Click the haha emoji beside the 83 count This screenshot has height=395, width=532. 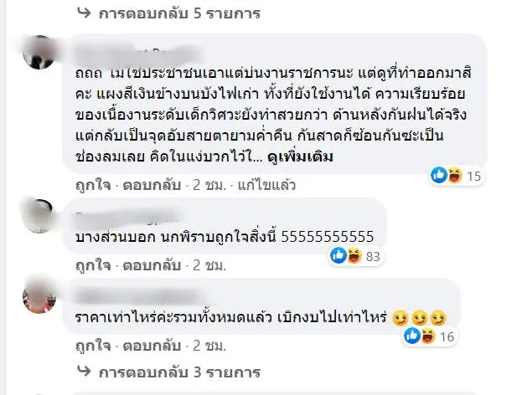[354, 256]
